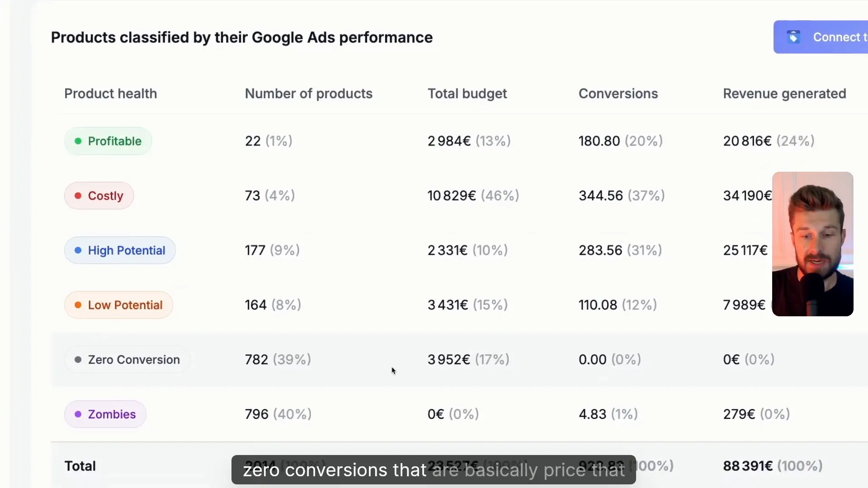Click the Google Shopping icon on the Connect button
Viewport: 868px width, 488px height.
(x=794, y=37)
